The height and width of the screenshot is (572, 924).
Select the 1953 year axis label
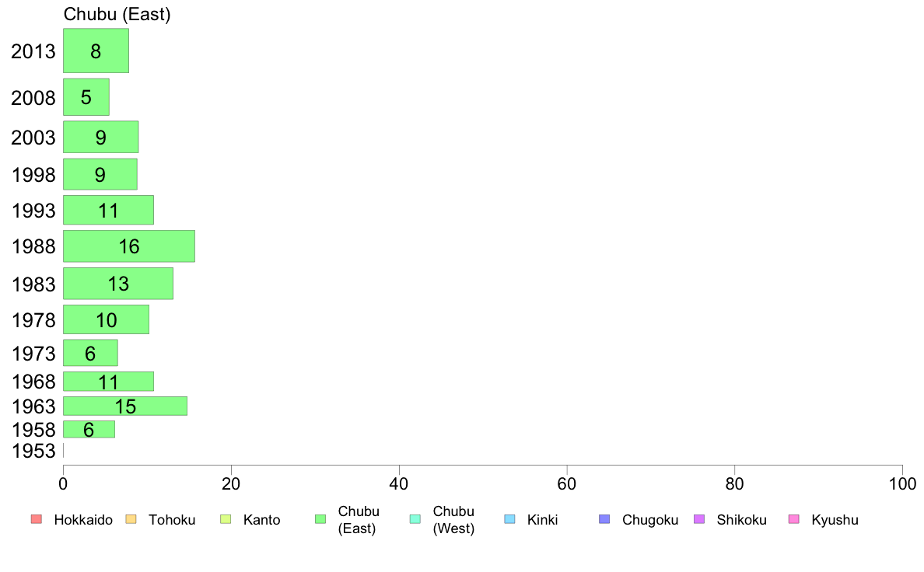33,451
